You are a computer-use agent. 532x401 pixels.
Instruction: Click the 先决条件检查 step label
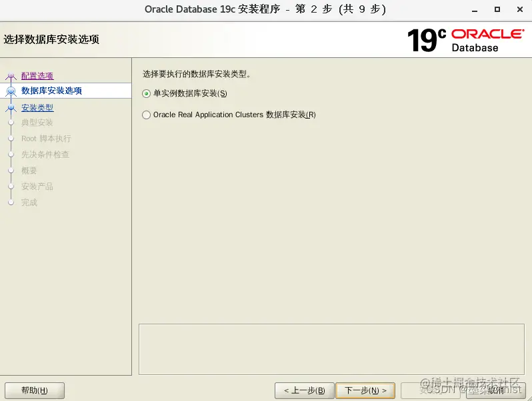(45, 155)
